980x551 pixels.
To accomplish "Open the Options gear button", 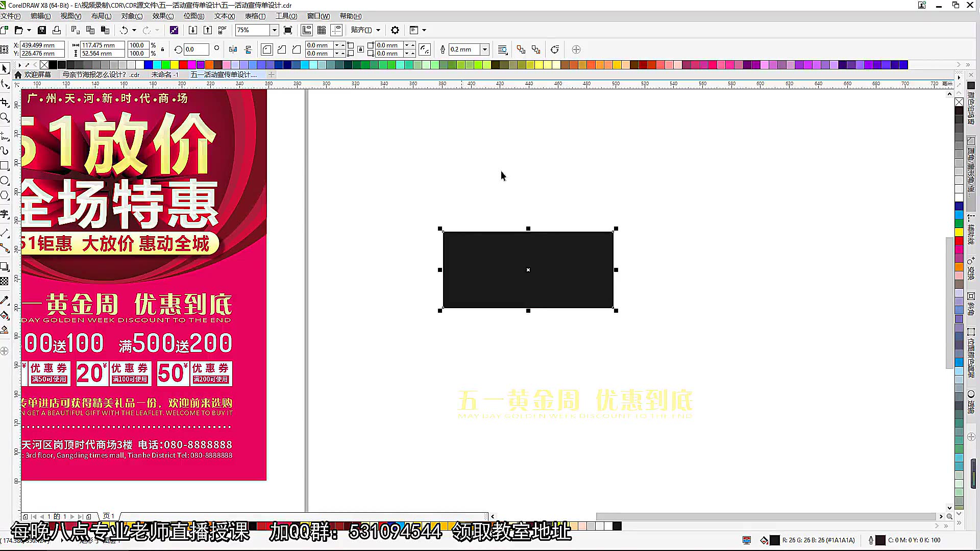I will tap(395, 30).
